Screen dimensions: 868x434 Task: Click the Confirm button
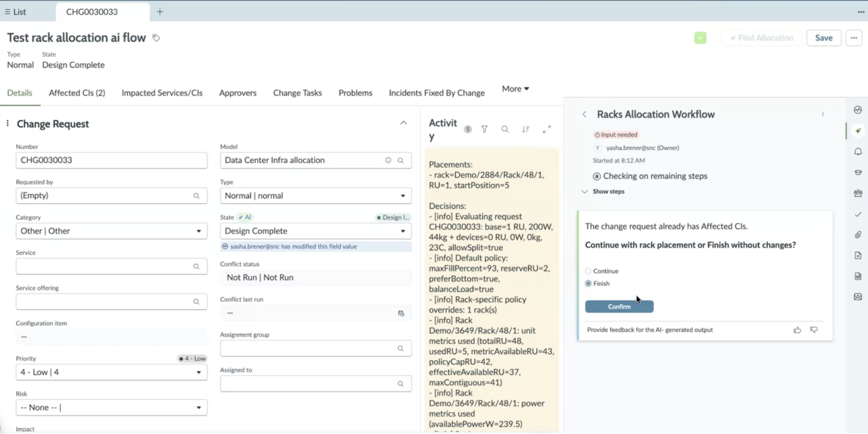pyautogui.click(x=619, y=307)
